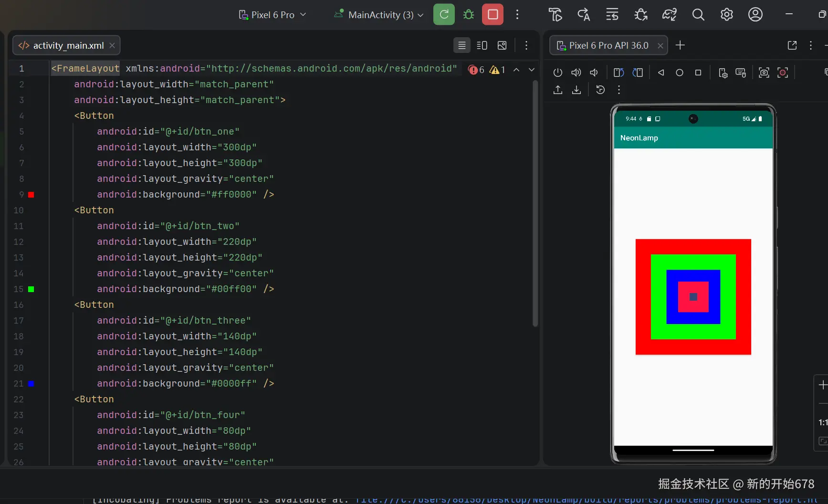828x504 pixels.
Task: Click the download arrow in emulator toolbar
Action: [x=576, y=90]
